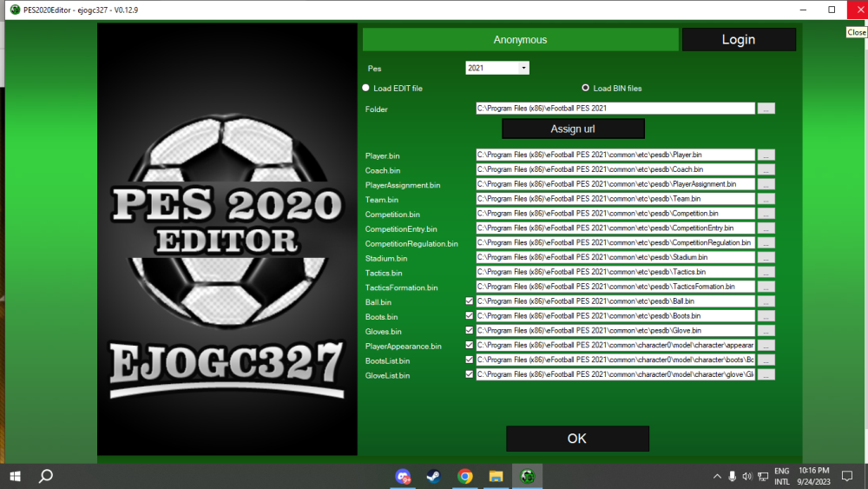868x489 pixels.
Task: Open Steam from the taskbar
Action: click(x=433, y=476)
